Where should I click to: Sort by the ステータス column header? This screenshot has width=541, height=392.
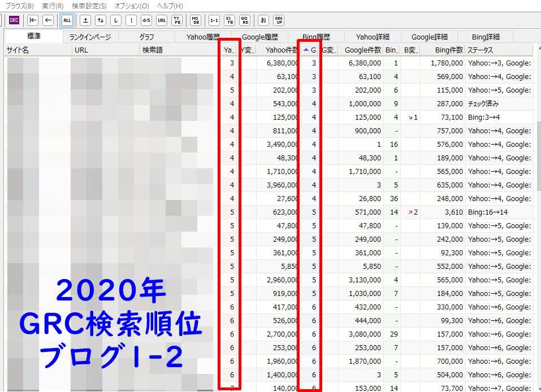point(499,50)
